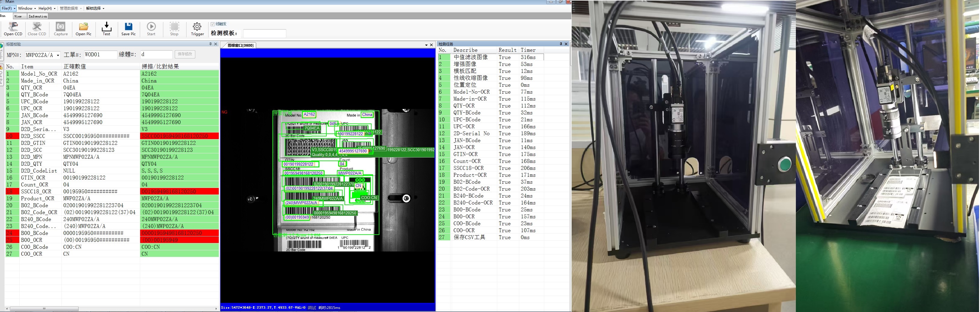Switch to the View tab

pos(18,16)
